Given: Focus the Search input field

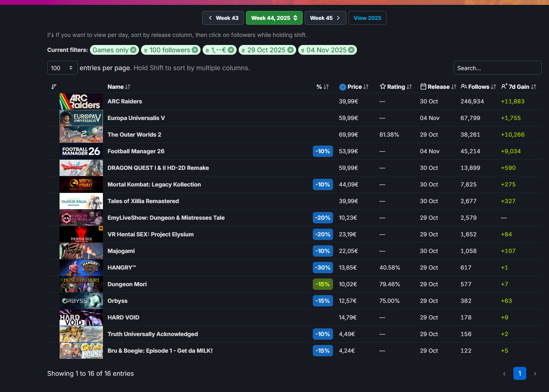Looking at the screenshot, I should pos(498,68).
